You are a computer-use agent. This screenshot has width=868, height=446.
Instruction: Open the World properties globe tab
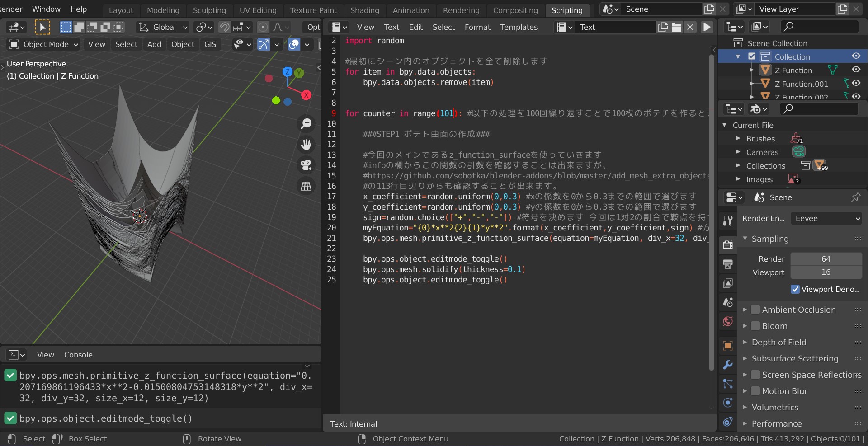coord(727,321)
